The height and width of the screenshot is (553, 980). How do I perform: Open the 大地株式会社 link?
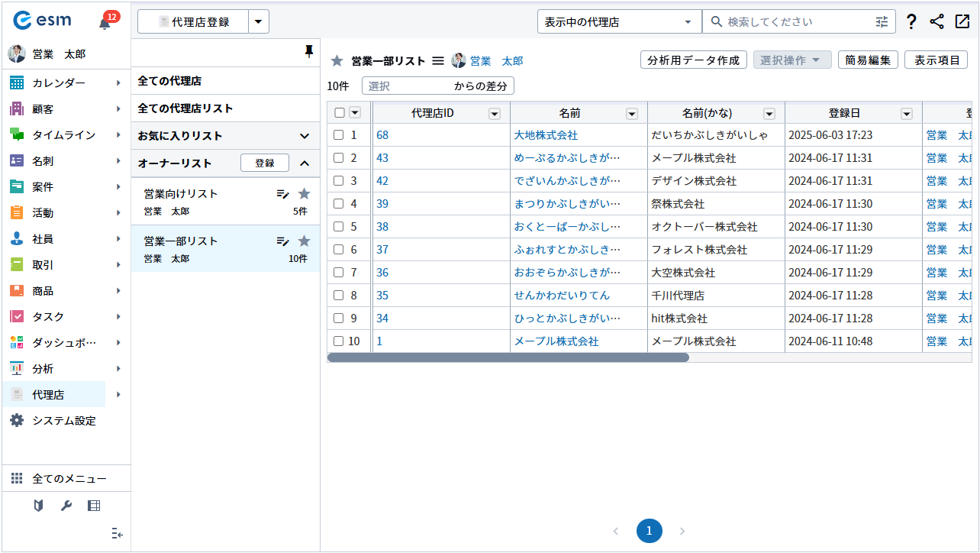pyautogui.click(x=546, y=135)
